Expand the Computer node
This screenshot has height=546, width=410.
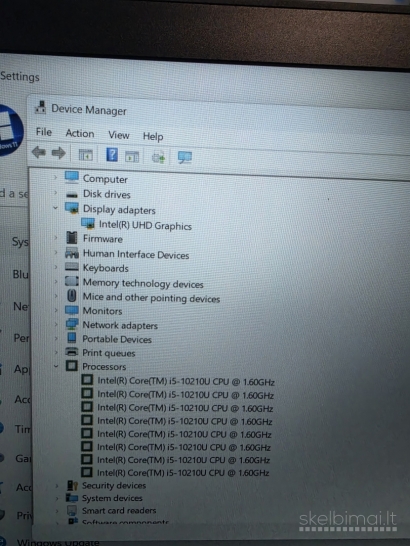[55, 177]
